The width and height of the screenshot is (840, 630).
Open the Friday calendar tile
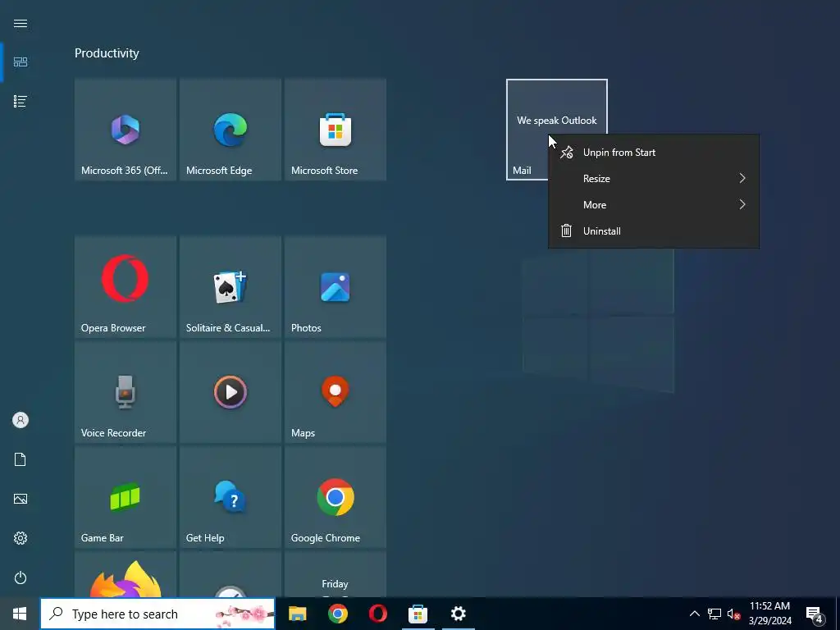(336, 574)
